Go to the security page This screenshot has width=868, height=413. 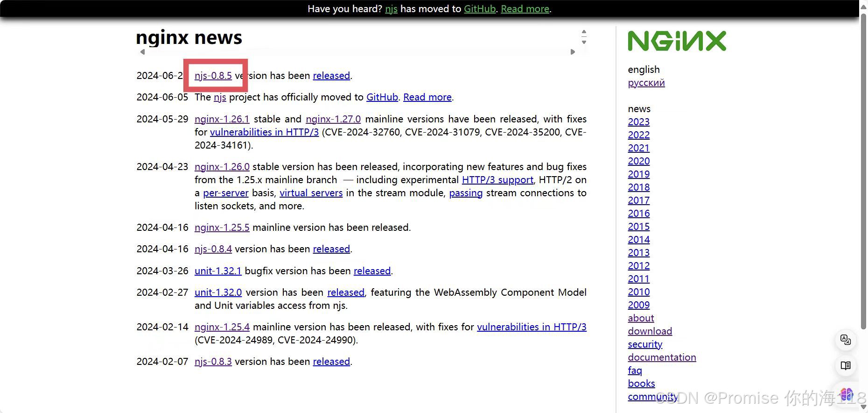coord(645,344)
